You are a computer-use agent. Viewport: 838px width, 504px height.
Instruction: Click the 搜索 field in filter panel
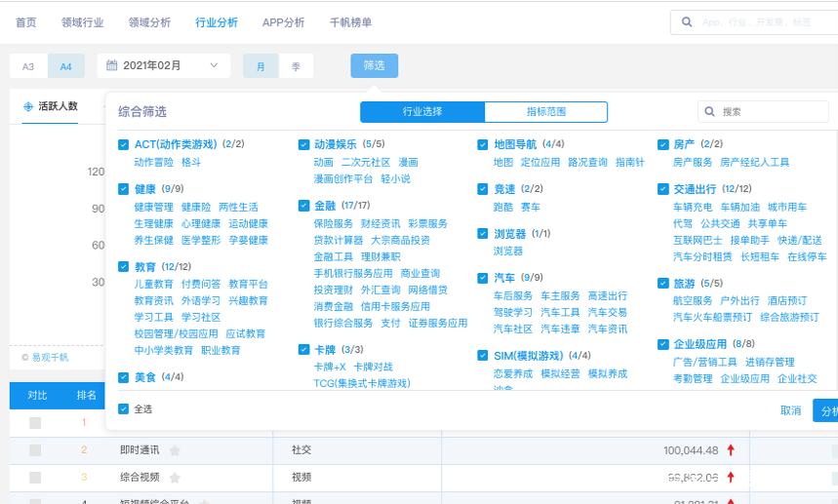click(764, 111)
